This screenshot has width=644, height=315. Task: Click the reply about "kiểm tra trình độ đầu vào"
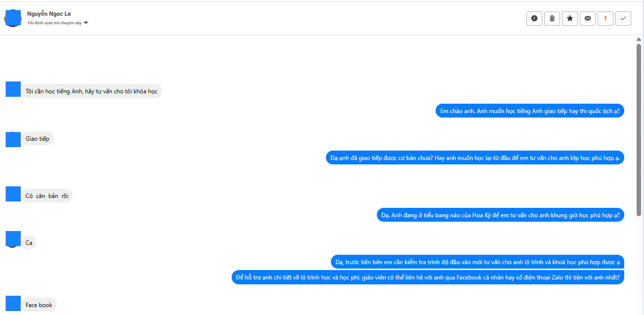point(477,262)
